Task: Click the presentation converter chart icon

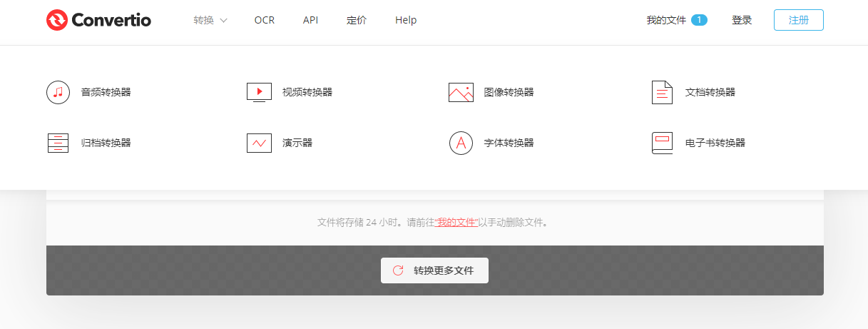Action: coord(259,143)
